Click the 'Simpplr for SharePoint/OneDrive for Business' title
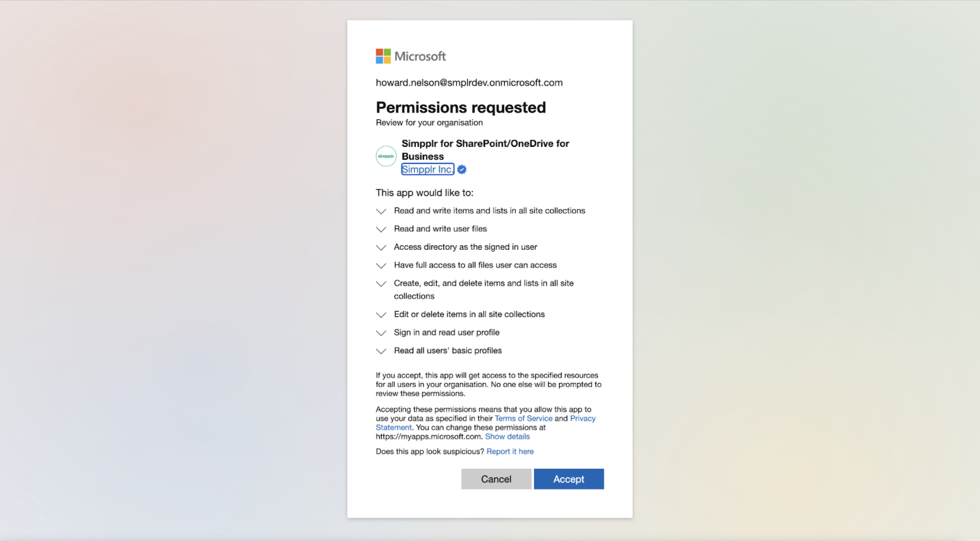980x541 pixels. tap(485, 150)
